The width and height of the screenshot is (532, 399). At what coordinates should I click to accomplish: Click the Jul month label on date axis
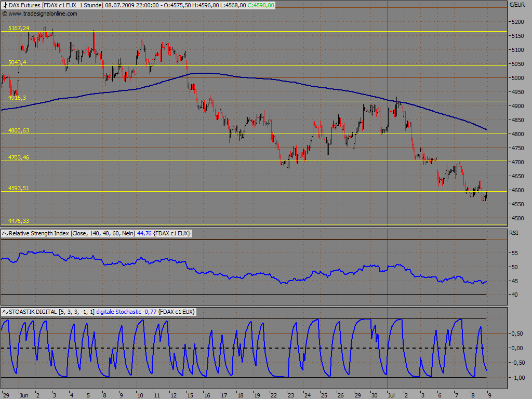(391, 395)
